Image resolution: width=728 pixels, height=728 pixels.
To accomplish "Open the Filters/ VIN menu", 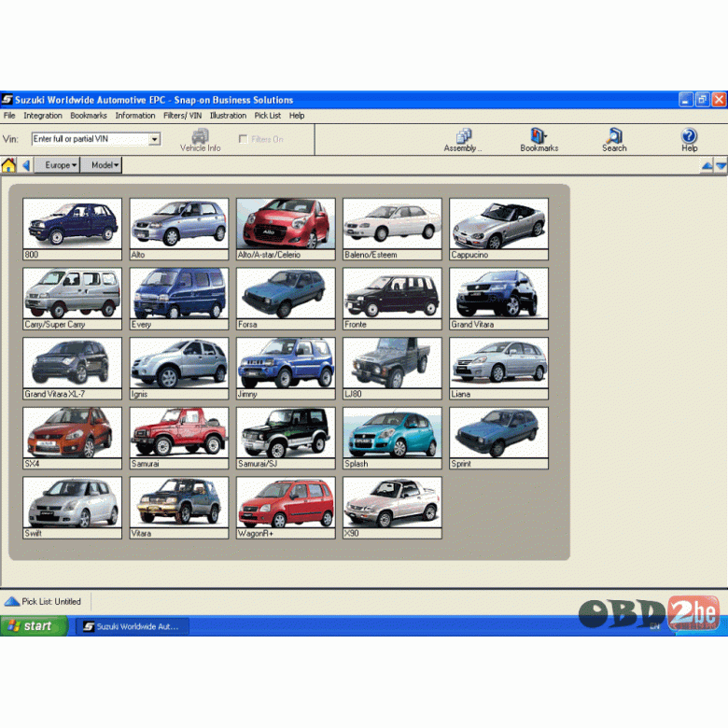I will (x=182, y=116).
